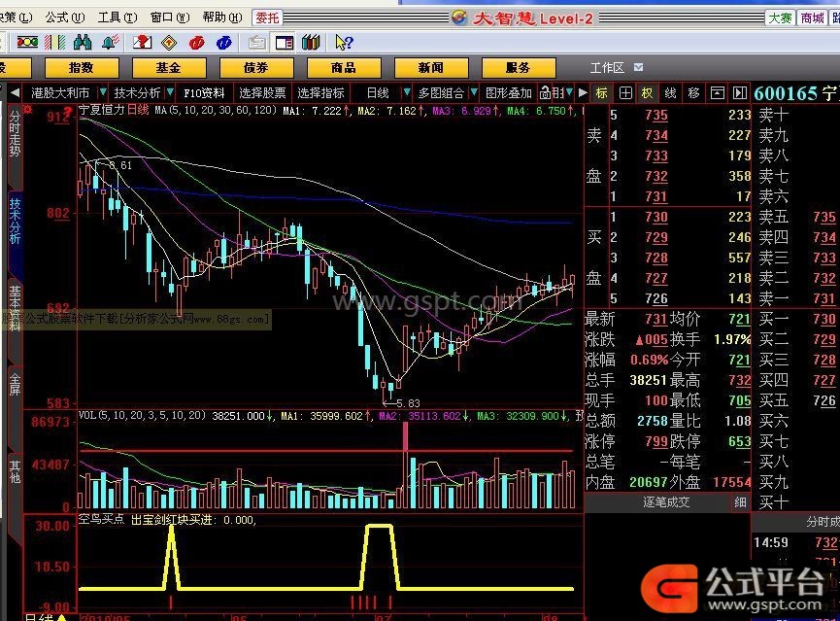The width and height of the screenshot is (840, 621).
Task: Click the 商城 button
Action: pos(812,18)
